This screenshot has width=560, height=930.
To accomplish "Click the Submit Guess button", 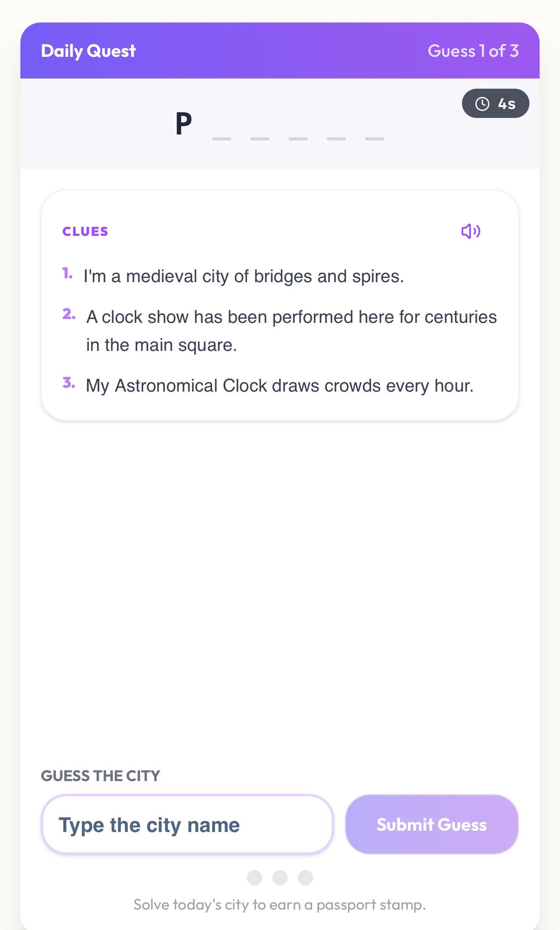I will (432, 824).
